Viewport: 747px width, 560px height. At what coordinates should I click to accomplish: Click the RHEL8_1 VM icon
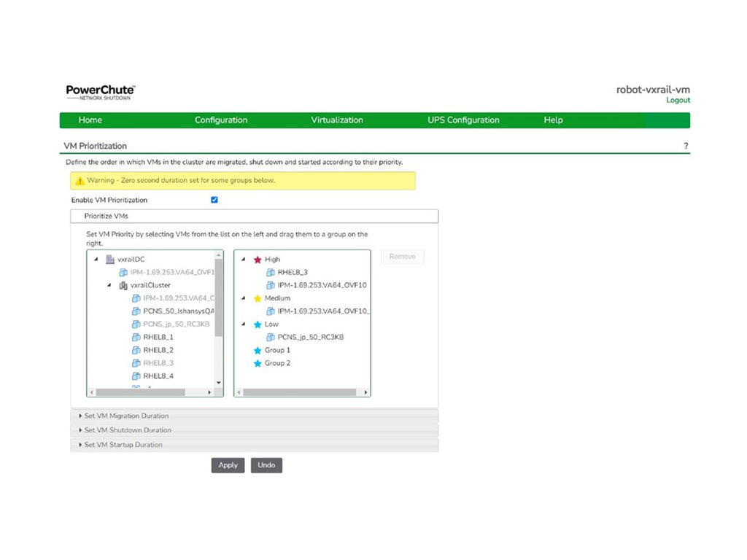point(136,338)
